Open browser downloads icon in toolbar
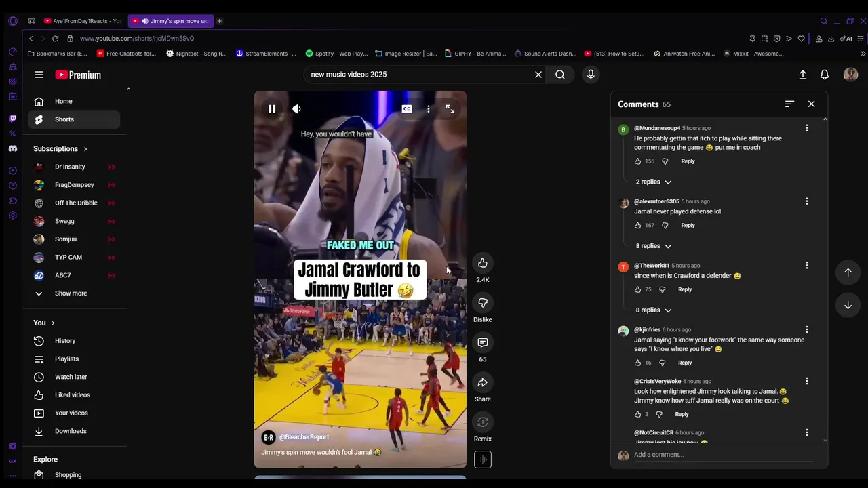This screenshot has width=868, height=488. [831, 39]
